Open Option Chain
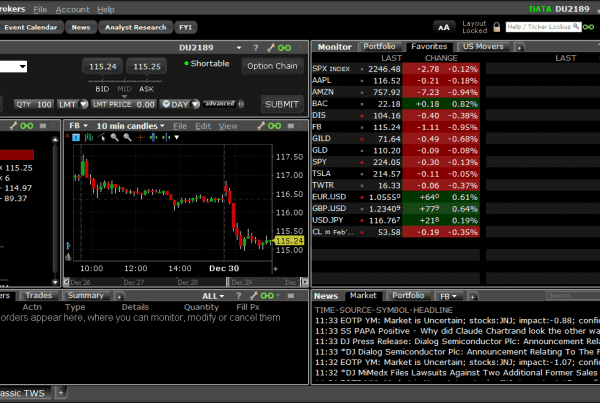 click(x=272, y=66)
